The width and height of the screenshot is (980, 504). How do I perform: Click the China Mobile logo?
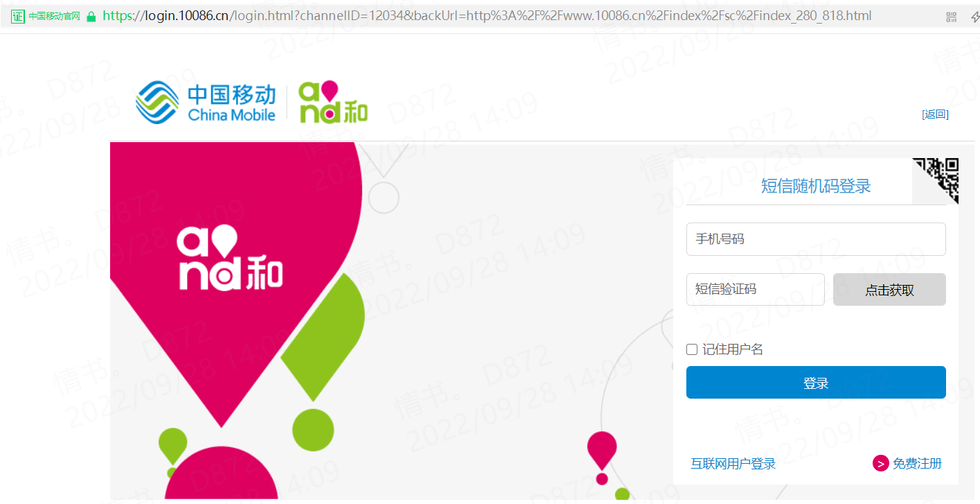[206, 103]
